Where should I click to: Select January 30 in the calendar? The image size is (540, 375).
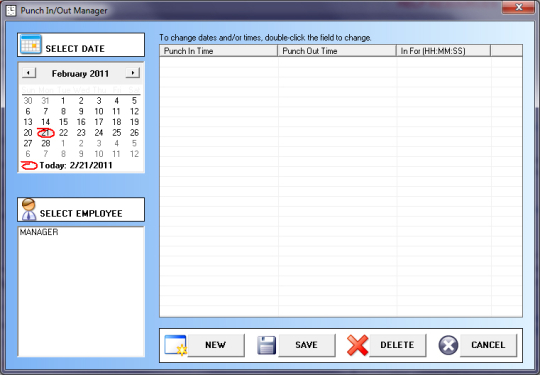(x=28, y=101)
